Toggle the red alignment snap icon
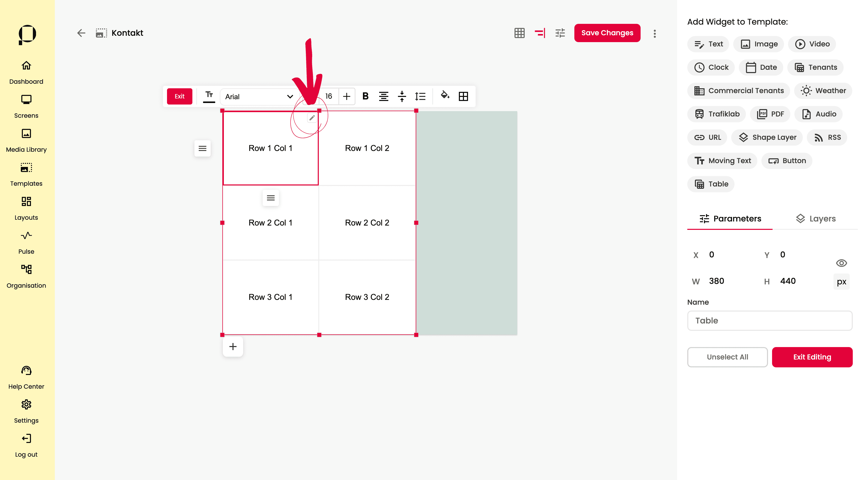The width and height of the screenshot is (868, 480). coord(540,33)
